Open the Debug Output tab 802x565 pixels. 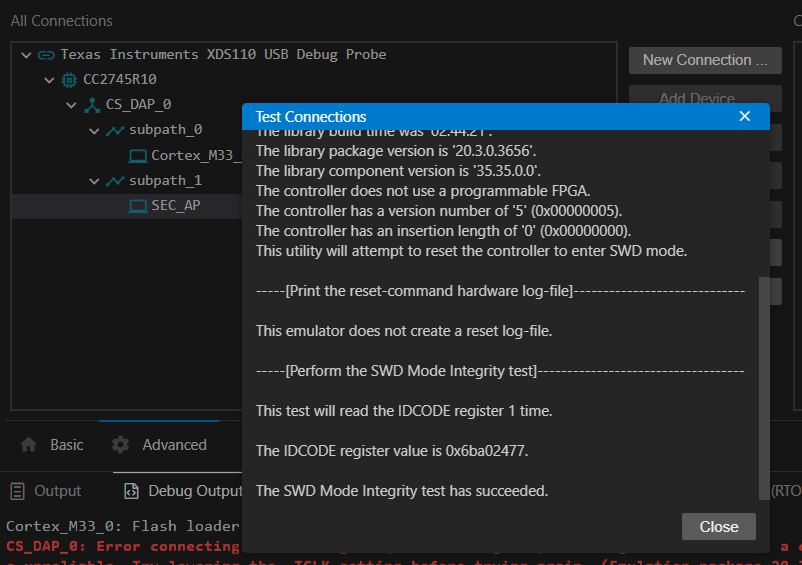[185, 491]
